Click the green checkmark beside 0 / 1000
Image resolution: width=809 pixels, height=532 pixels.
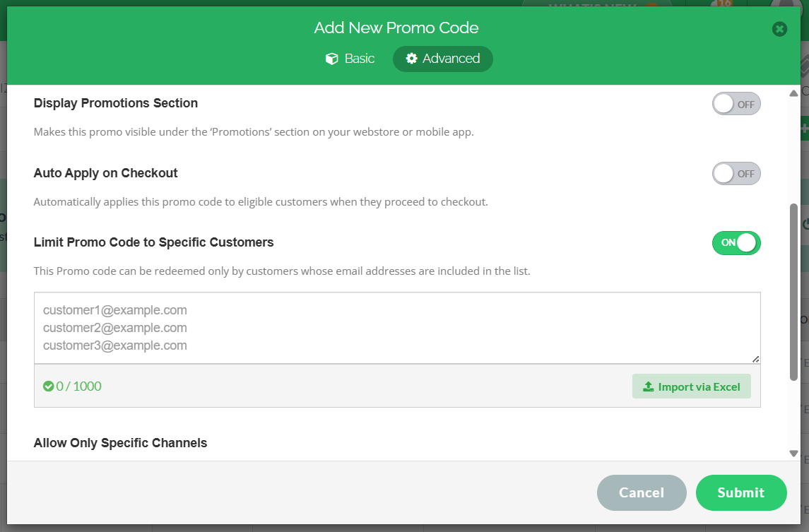pos(48,386)
